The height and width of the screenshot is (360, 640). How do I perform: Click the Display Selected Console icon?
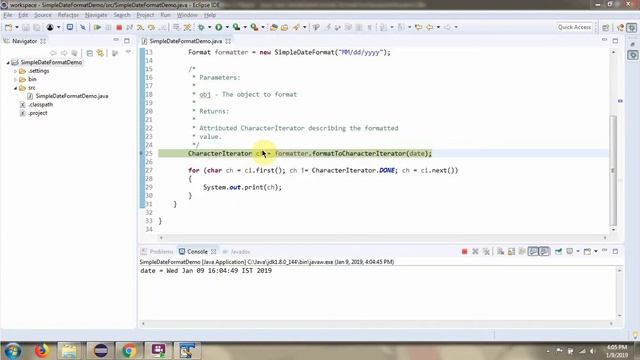[570, 251]
